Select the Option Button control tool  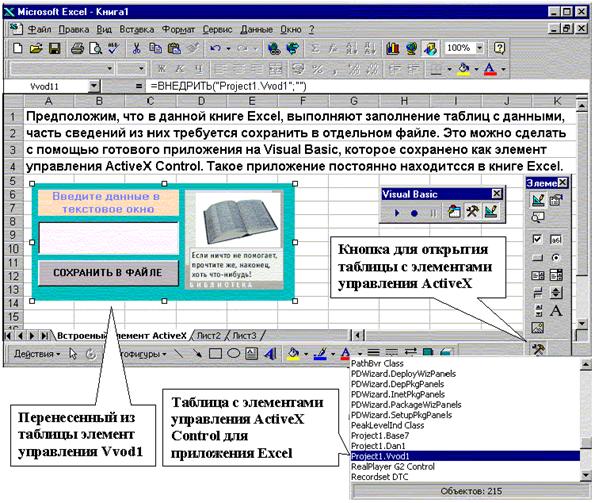[556, 258]
